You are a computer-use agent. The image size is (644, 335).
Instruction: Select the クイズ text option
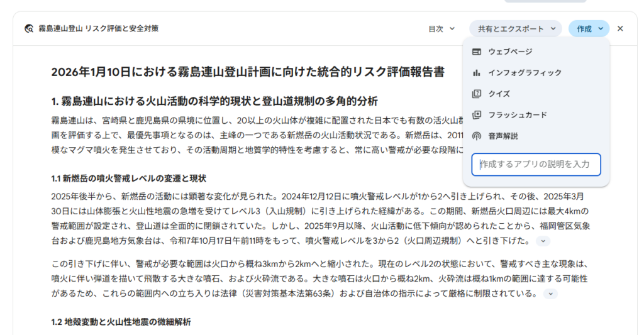tap(499, 94)
